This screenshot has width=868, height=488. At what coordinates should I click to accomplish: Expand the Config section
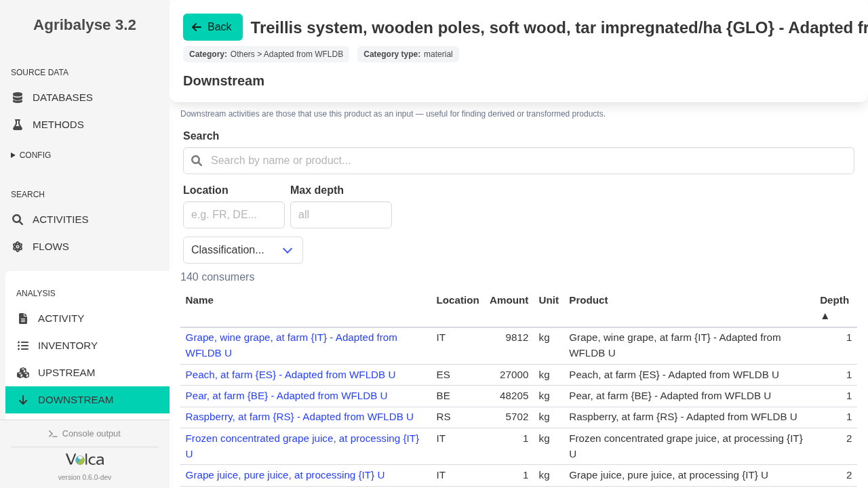click(31, 155)
